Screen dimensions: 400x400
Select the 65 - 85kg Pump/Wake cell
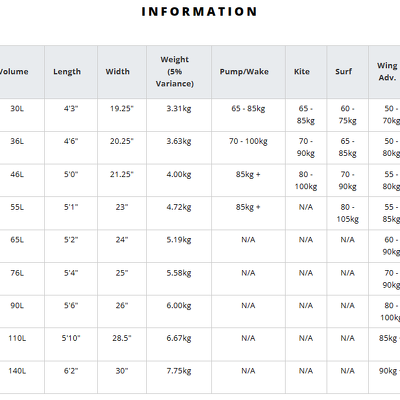coord(248,108)
